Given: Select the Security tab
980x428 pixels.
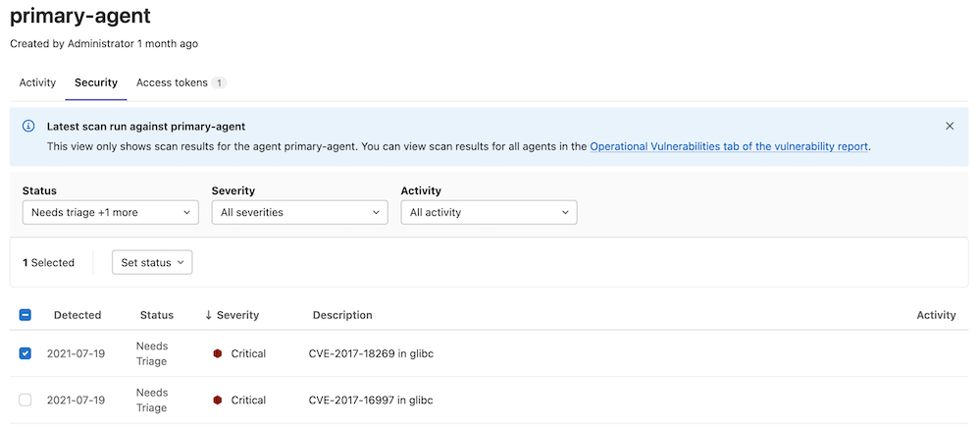Looking at the screenshot, I should (95, 83).
